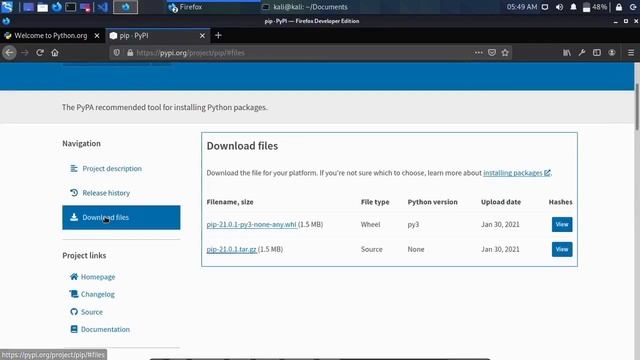This screenshot has height=360, width=640.
Task: Download pip-21.0.1-py3-none-any.whl file
Action: click(x=251, y=224)
